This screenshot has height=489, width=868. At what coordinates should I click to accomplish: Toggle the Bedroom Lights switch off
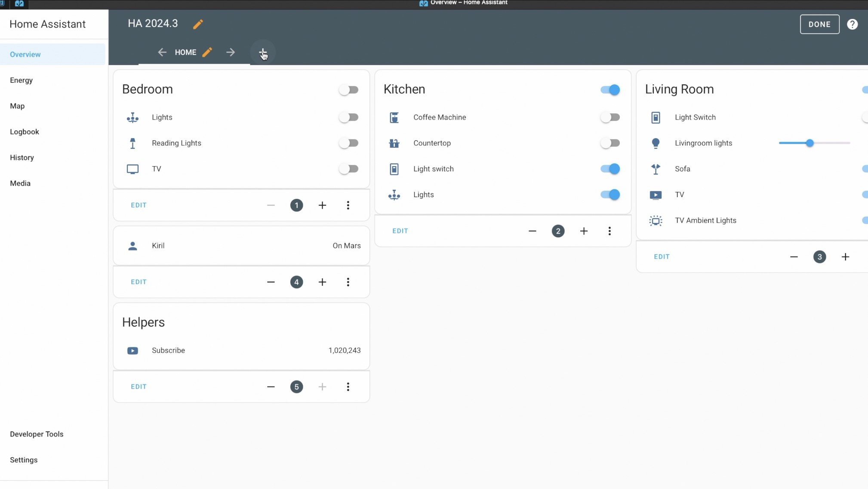[x=348, y=117]
